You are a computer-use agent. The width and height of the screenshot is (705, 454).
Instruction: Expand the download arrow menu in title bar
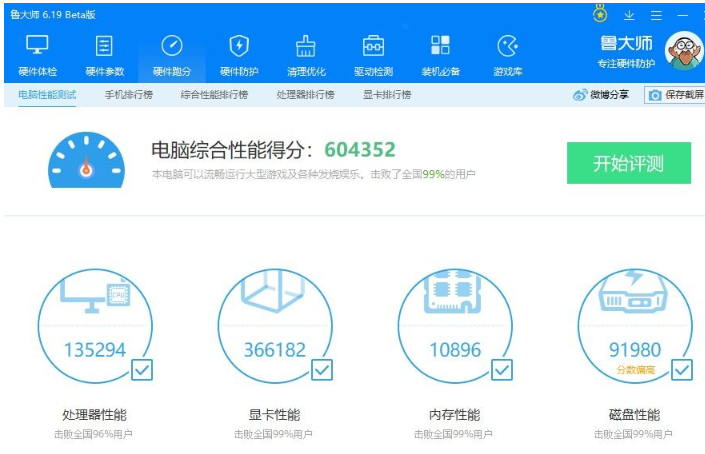coord(629,16)
